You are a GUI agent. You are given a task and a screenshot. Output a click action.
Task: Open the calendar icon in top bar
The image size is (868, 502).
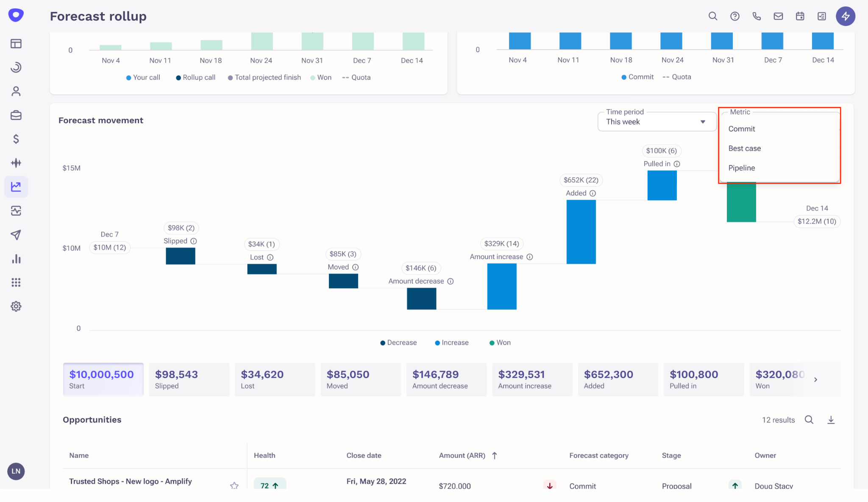800,16
